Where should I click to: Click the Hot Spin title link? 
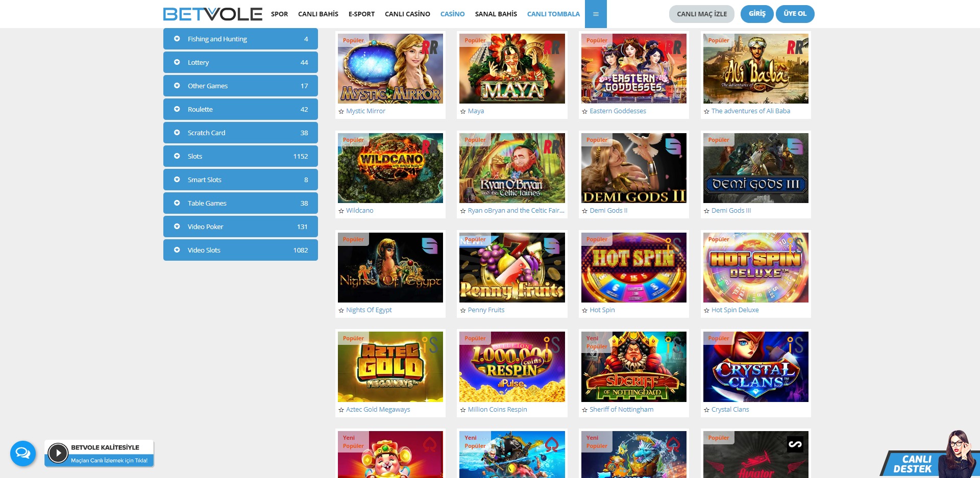coord(602,310)
